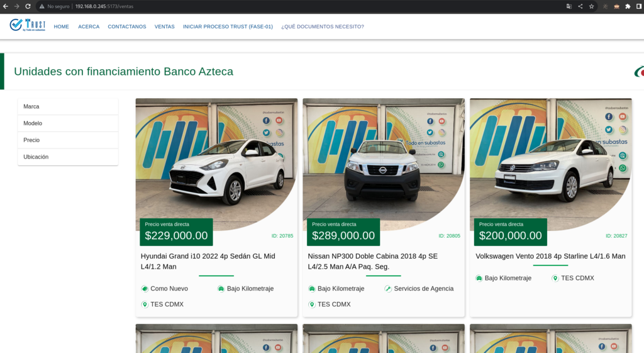
Task: Click the wrench icon for Servicios de Agencia
Action: [387, 288]
